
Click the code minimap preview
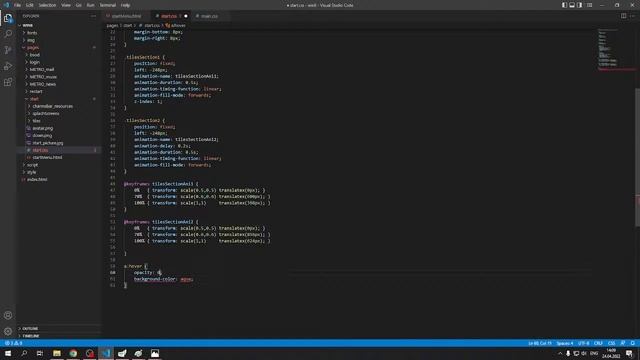coord(616,49)
